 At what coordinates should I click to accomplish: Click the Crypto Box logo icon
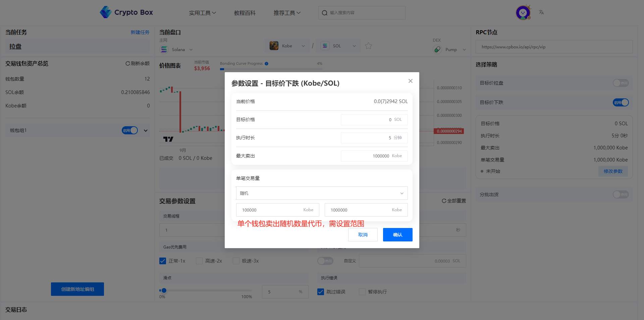pos(106,12)
